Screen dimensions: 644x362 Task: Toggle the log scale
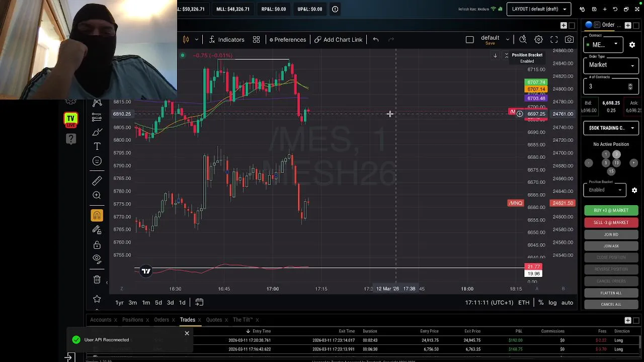click(552, 303)
